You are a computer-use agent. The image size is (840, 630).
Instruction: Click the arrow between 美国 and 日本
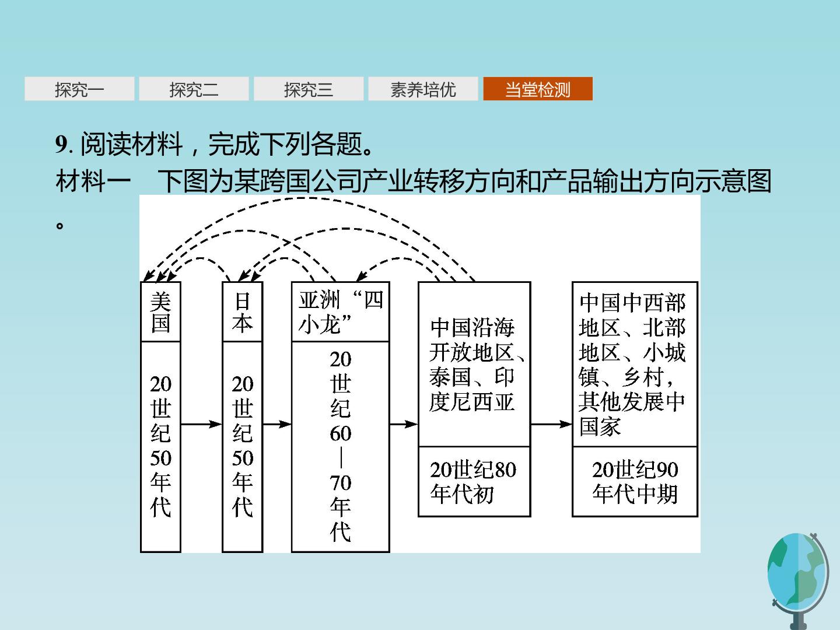[201, 424]
